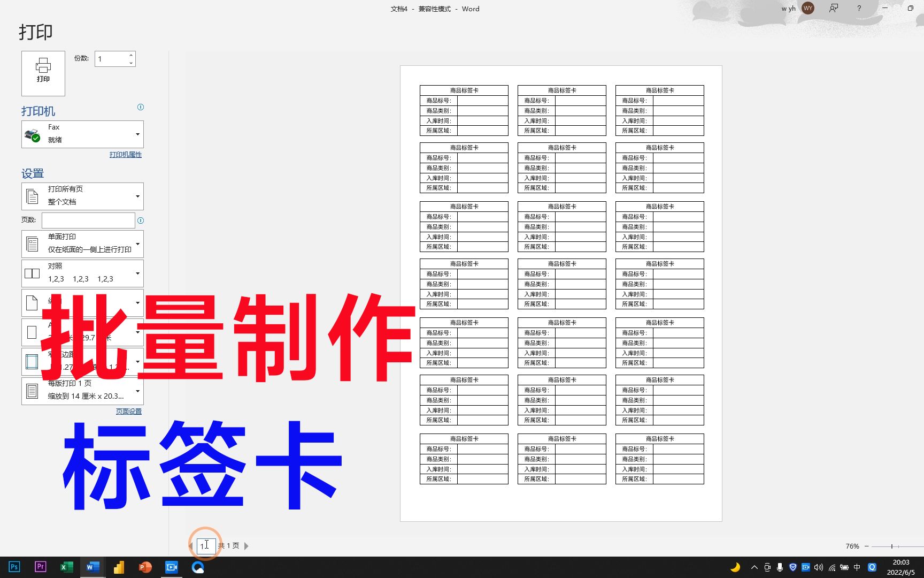Open Excel from the taskbar

(x=66, y=567)
